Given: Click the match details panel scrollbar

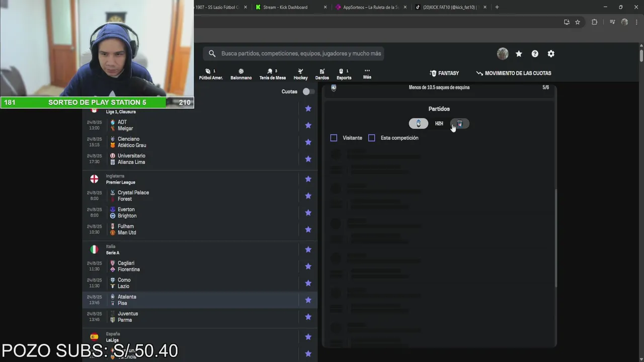Looking at the screenshot, I should point(556,238).
